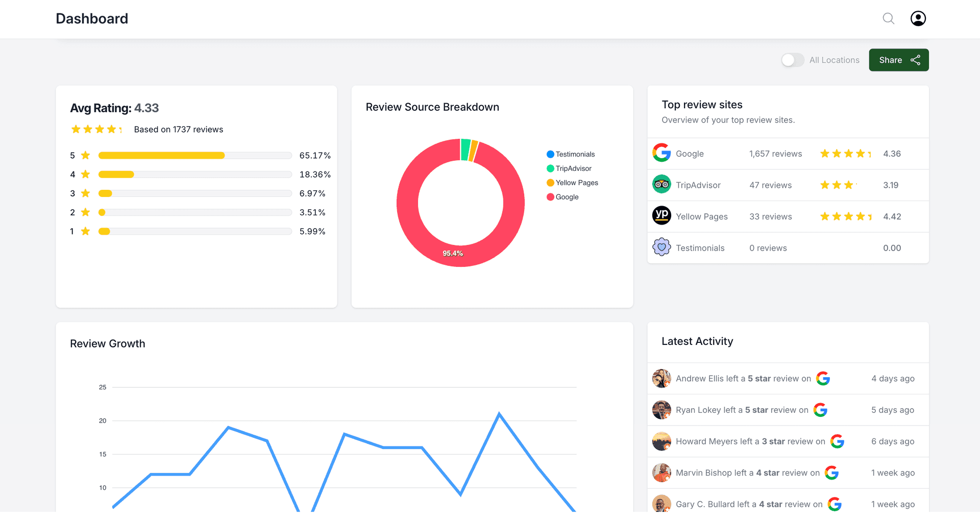
Task: Click the Yellow Pages 4.42 rating value
Action: (x=892, y=216)
